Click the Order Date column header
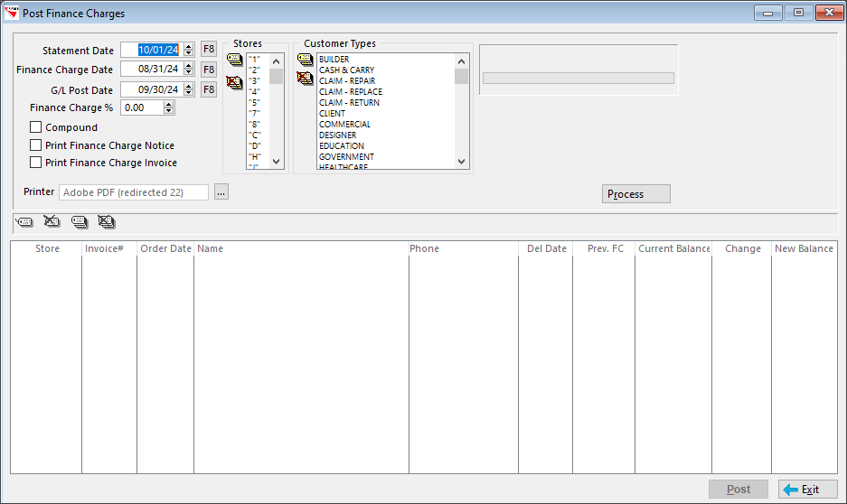Image resolution: width=847 pixels, height=504 pixels. coord(165,248)
